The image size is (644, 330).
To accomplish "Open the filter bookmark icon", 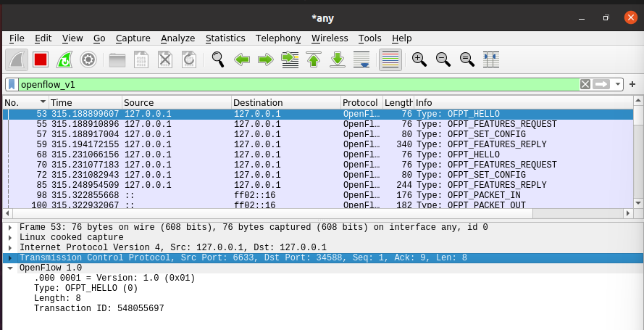I will pos(12,85).
